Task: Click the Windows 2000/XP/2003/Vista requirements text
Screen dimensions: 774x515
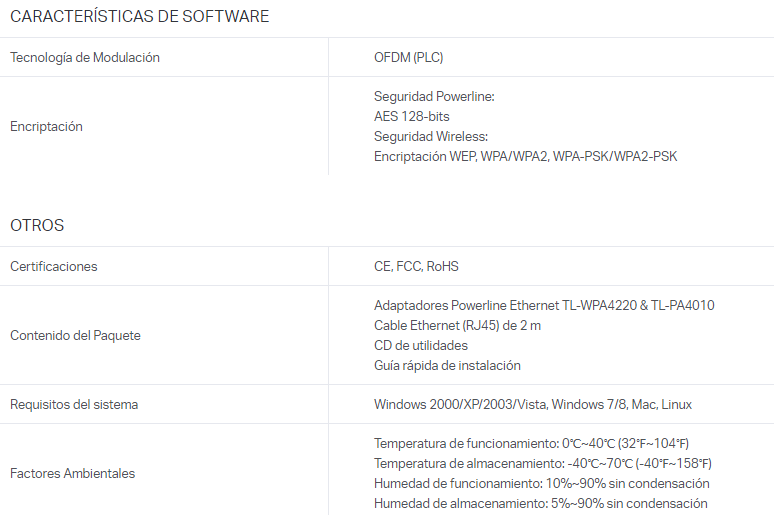Action: point(533,404)
